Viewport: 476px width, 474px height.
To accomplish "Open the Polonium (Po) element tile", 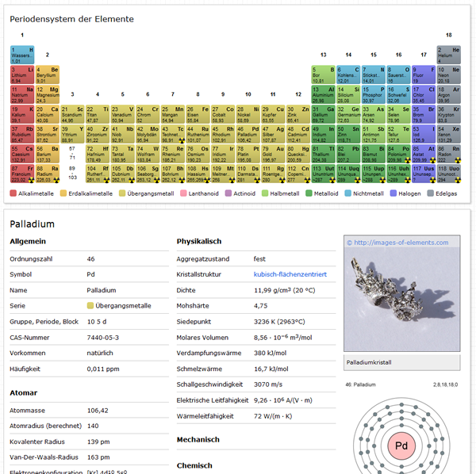I will tap(398, 154).
